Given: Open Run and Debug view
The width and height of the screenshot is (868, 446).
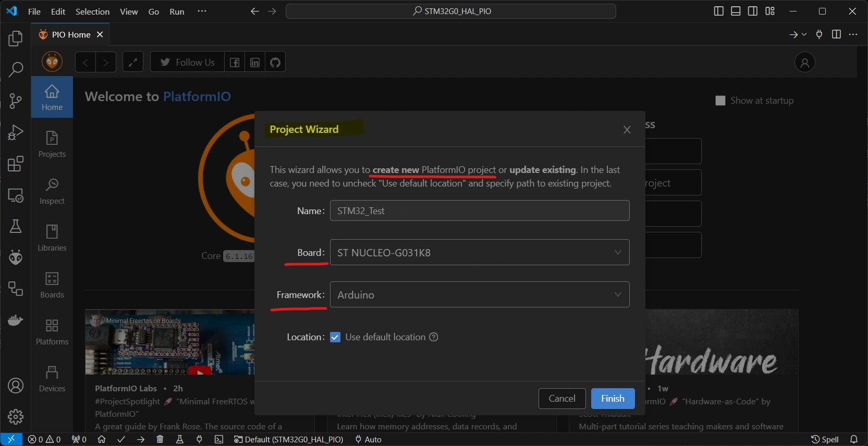Looking at the screenshot, I should (x=16, y=132).
